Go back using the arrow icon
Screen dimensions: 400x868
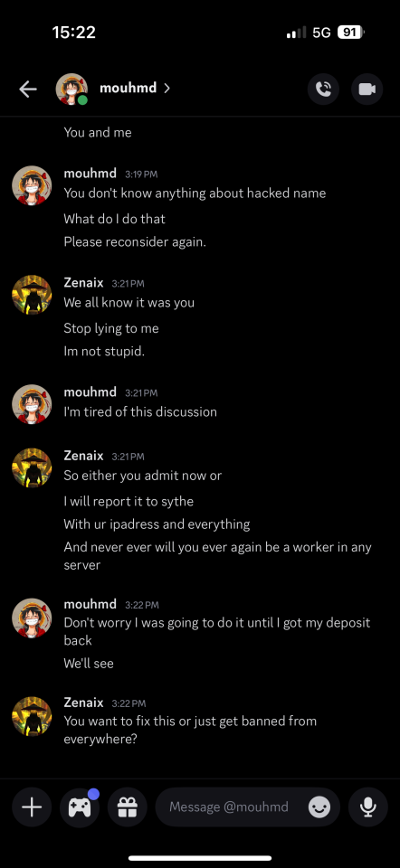click(x=28, y=89)
